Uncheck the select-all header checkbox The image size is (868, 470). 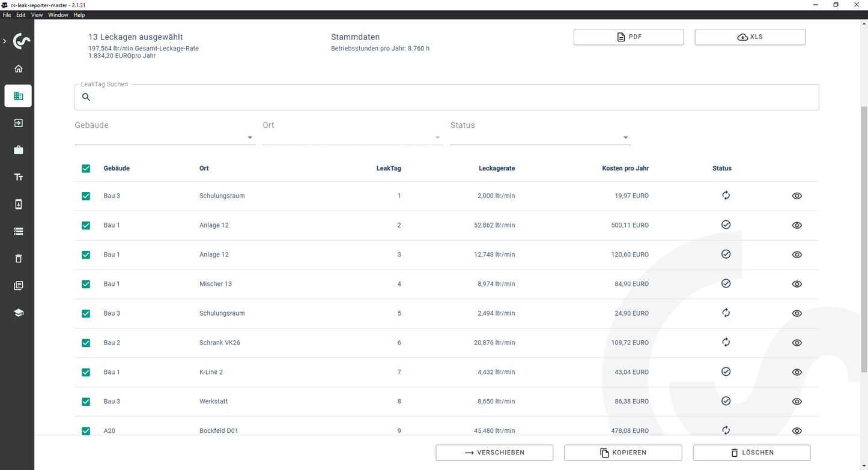click(x=86, y=169)
